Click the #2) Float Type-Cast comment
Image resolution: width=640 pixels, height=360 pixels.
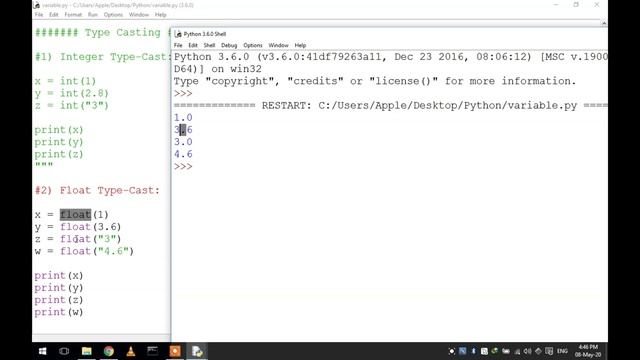pos(97,191)
